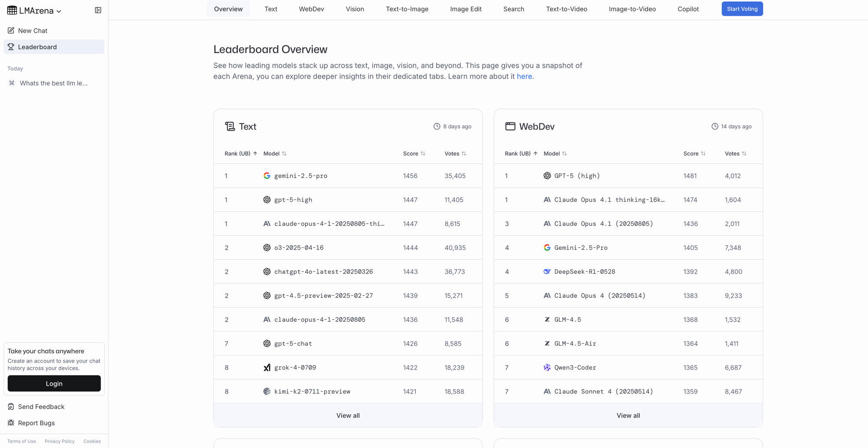This screenshot has width=868, height=448.
Task: Expand Text leaderboard with View all
Action: pyautogui.click(x=348, y=415)
